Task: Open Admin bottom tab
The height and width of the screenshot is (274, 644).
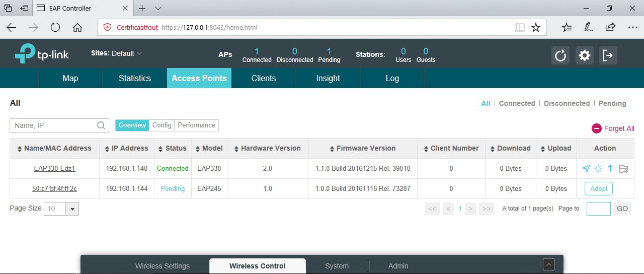Action: click(398, 266)
